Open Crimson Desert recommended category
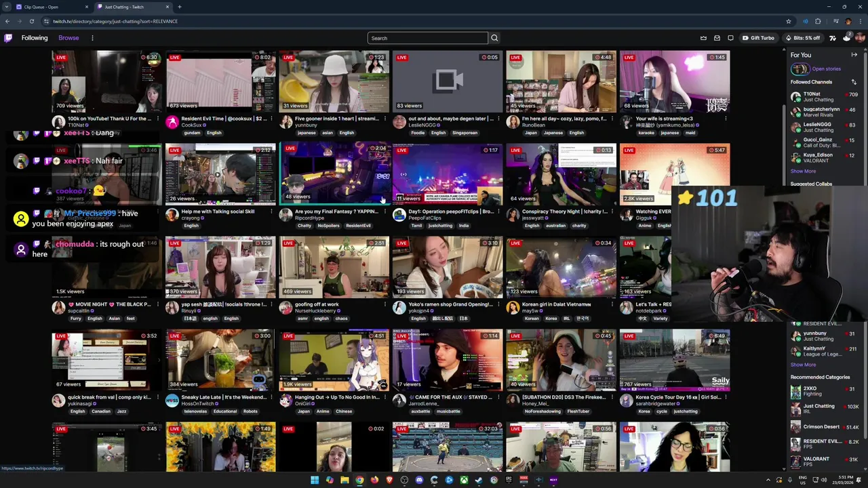868x488 pixels. (x=824, y=427)
